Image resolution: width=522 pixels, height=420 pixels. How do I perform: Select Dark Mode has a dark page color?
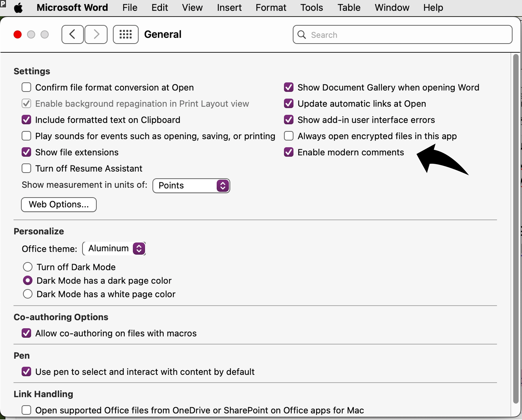(28, 281)
